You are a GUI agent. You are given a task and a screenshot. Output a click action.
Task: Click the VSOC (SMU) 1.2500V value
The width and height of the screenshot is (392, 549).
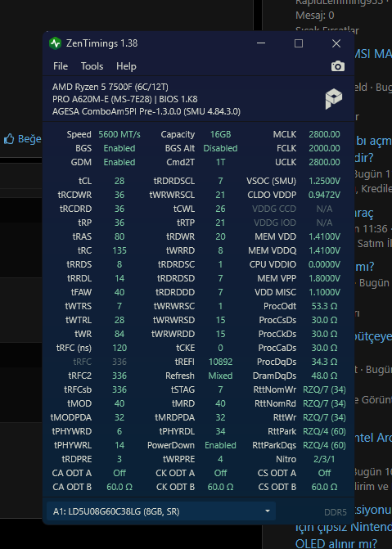[324, 181]
